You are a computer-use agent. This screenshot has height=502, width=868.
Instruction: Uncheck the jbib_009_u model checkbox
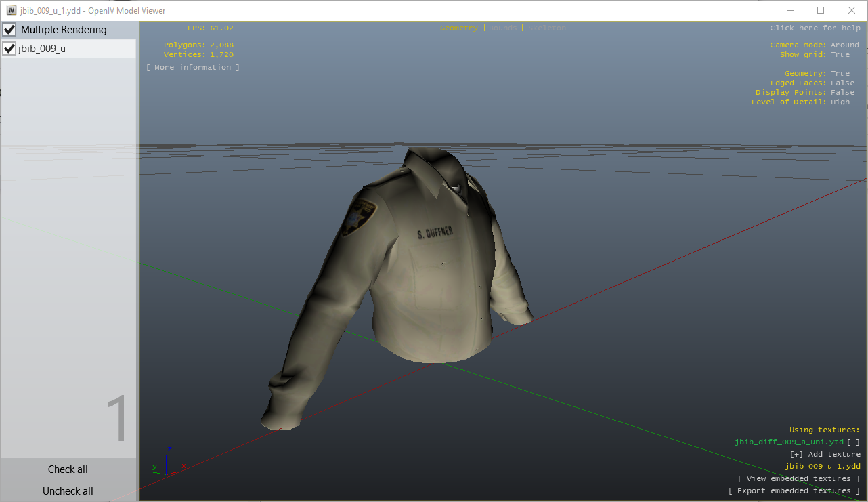point(9,49)
